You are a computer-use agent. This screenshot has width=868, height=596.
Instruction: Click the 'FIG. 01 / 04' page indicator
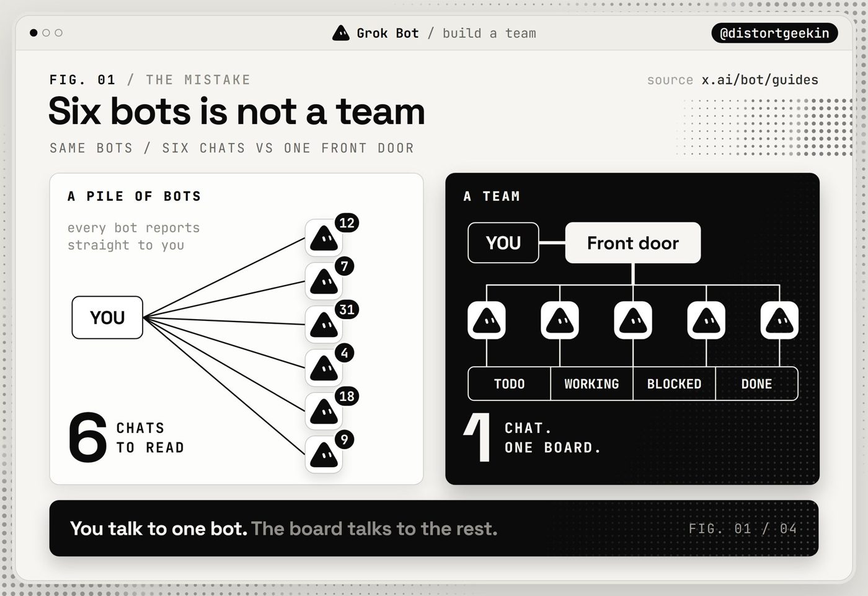tap(743, 528)
